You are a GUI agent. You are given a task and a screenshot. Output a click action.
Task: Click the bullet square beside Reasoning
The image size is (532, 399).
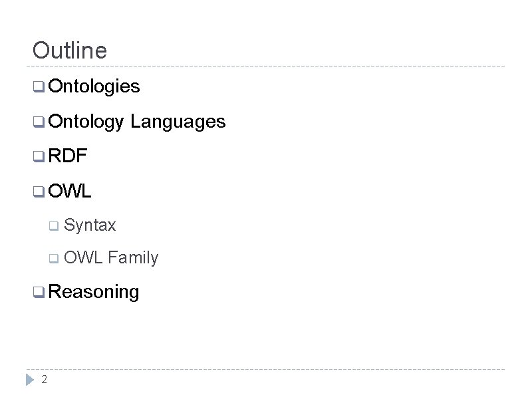39,292
